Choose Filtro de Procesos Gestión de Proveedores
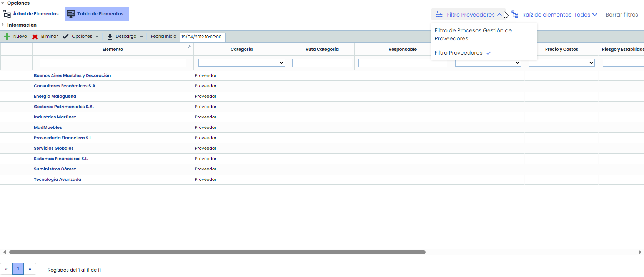 pos(473,35)
